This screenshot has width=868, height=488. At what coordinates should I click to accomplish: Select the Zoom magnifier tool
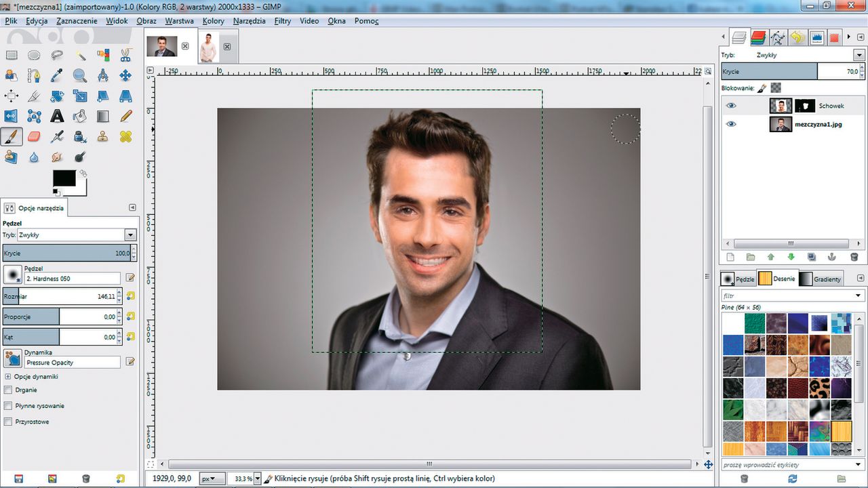coord(80,75)
